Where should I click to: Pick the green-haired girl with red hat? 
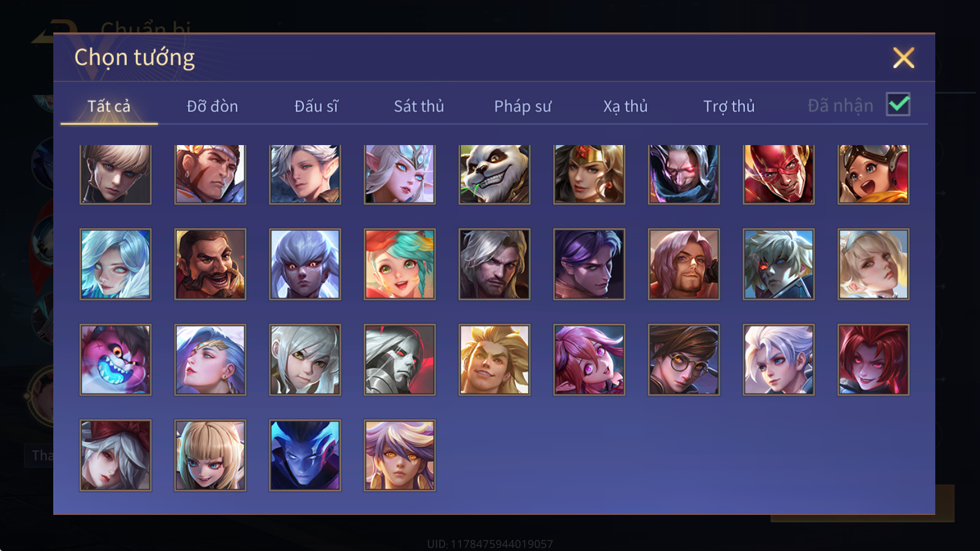[x=399, y=264]
